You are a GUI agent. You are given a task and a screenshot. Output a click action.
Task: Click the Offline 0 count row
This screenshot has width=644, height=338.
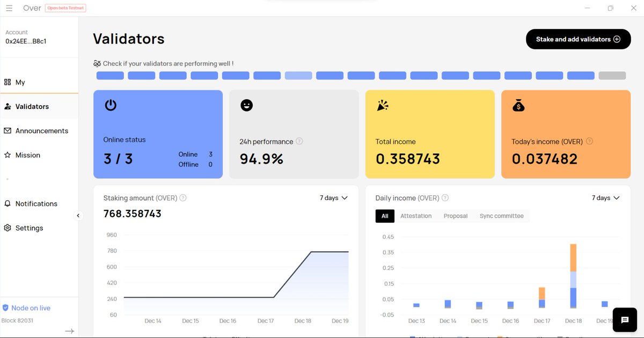point(195,165)
